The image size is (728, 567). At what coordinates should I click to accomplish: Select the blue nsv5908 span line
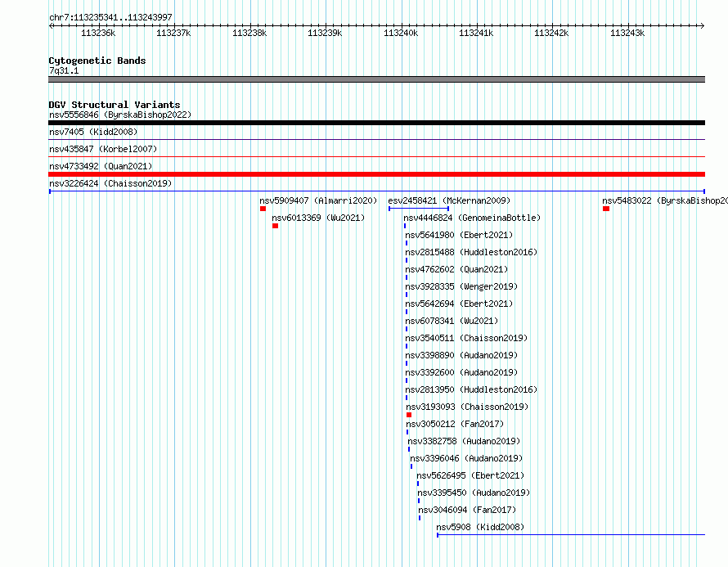571,535
